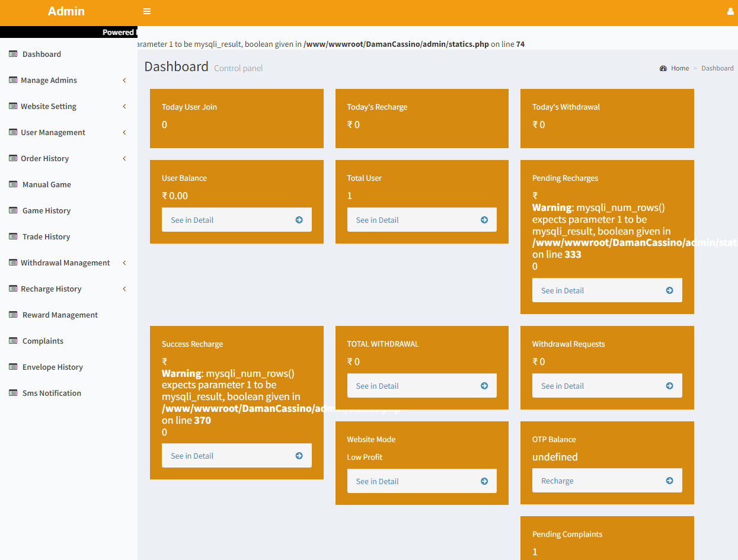Click arrow icon in User Balance card

[x=299, y=220]
